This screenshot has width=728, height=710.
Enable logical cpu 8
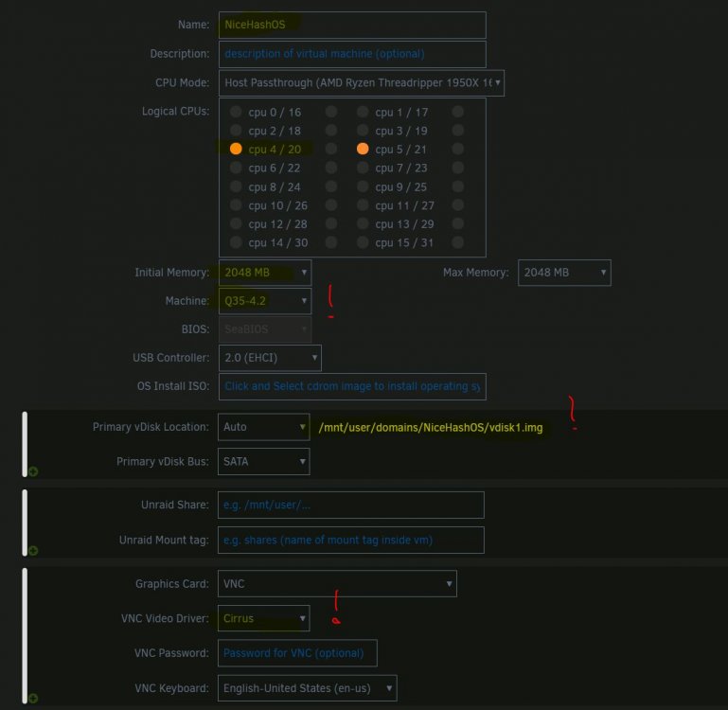pos(236,186)
